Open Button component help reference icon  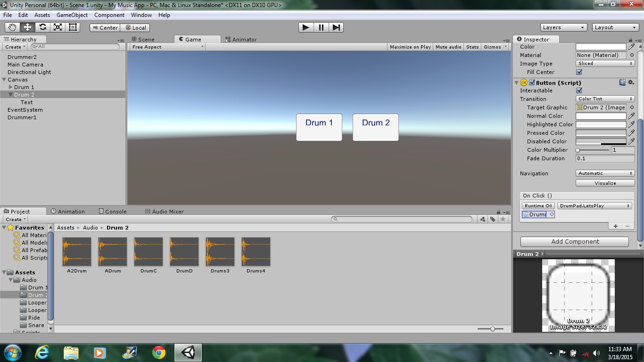click(x=622, y=82)
